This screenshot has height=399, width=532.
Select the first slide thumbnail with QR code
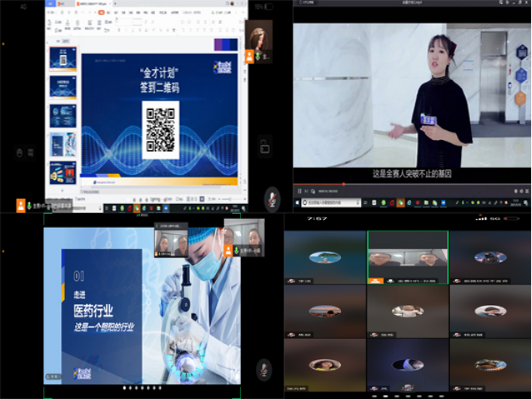click(x=63, y=59)
